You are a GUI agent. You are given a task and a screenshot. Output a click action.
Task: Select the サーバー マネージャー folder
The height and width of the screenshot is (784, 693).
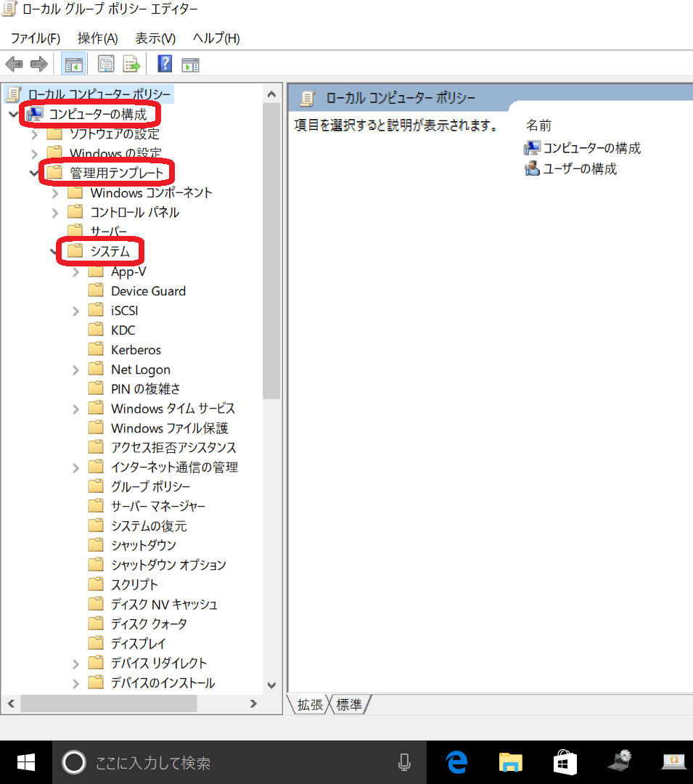(x=158, y=506)
